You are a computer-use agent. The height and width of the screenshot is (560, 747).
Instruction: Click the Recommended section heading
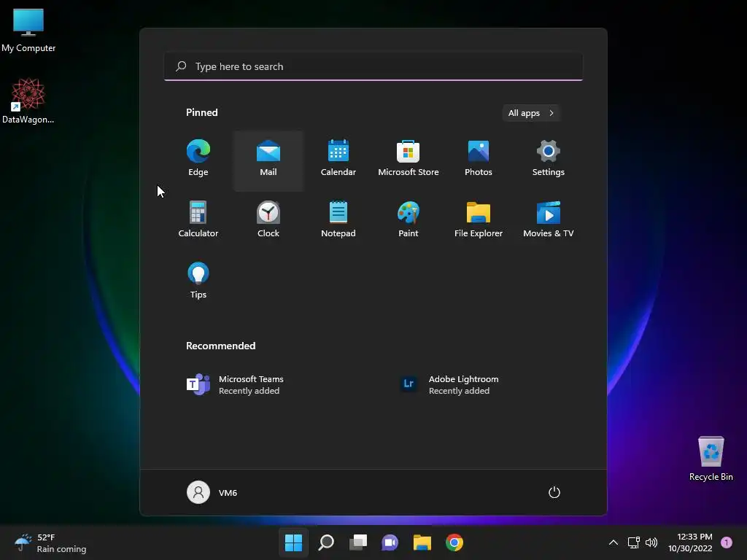coord(220,346)
